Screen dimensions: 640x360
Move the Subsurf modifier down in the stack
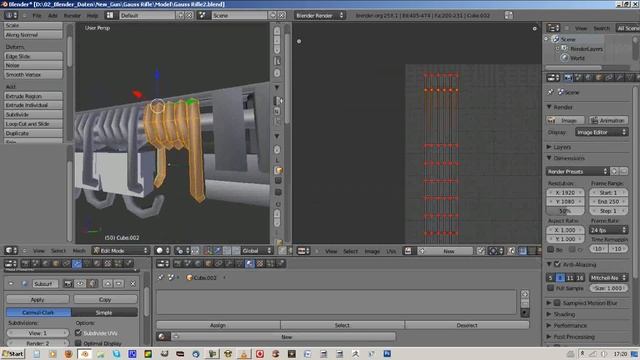point(118,284)
